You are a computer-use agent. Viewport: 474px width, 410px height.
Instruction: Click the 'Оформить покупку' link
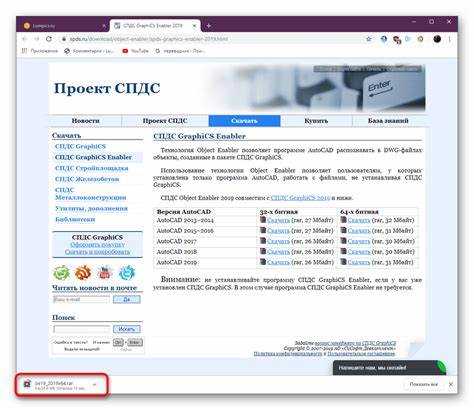click(97, 245)
